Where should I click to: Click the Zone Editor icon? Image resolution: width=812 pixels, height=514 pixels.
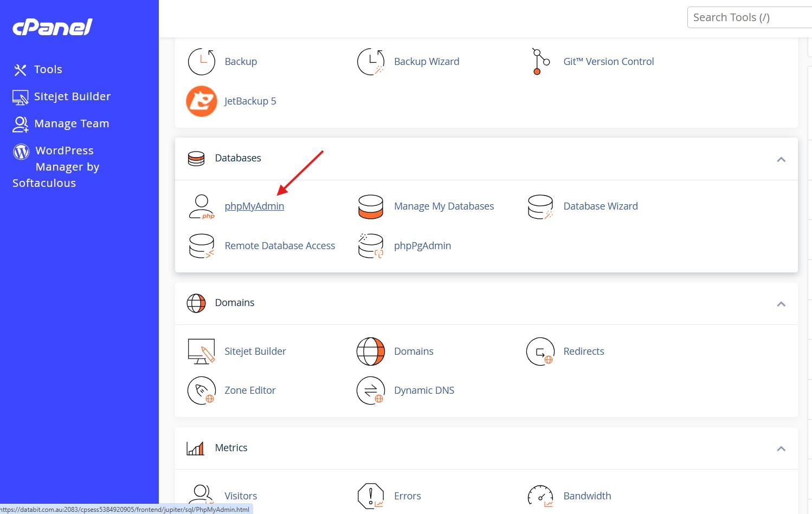(x=202, y=391)
